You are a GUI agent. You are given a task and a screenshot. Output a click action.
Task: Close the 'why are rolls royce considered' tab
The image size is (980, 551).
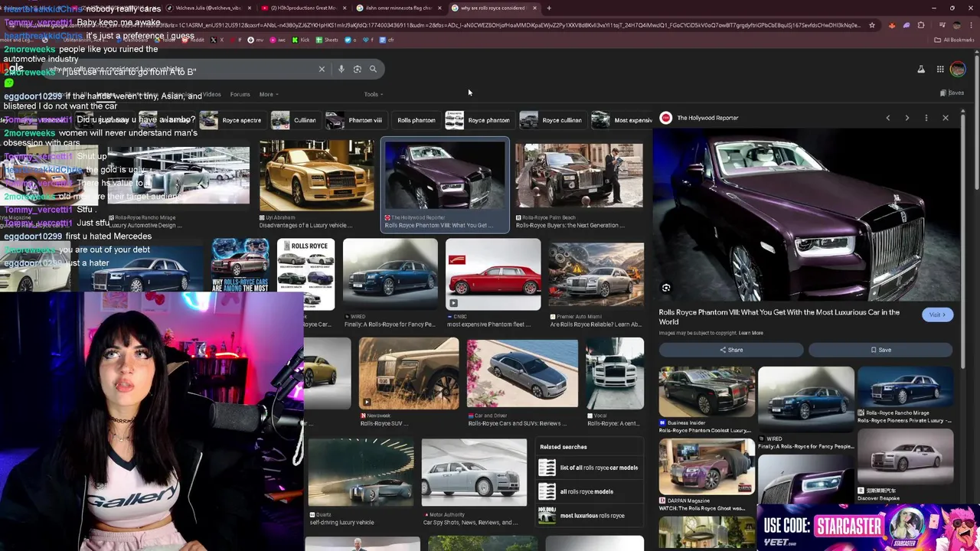tap(534, 8)
